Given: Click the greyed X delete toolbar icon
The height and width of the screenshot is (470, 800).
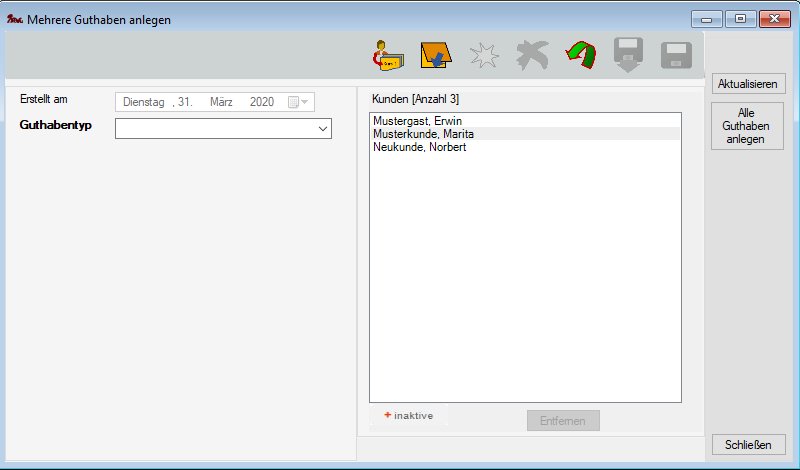Looking at the screenshot, I should pos(532,56).
